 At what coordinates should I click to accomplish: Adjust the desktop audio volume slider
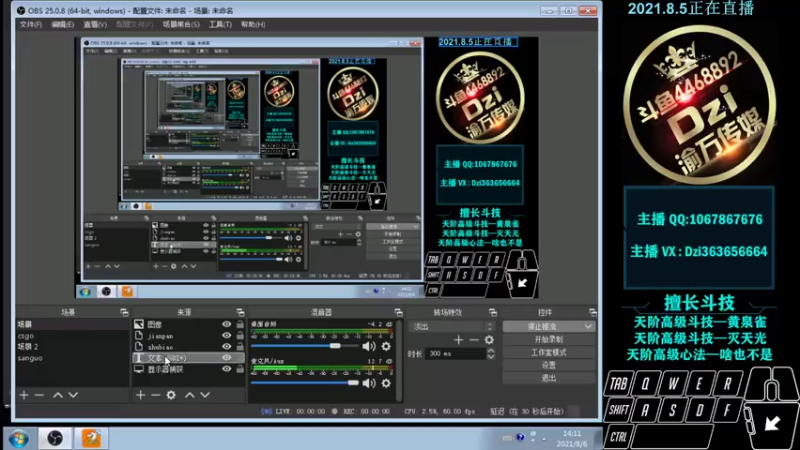(335, 346)
